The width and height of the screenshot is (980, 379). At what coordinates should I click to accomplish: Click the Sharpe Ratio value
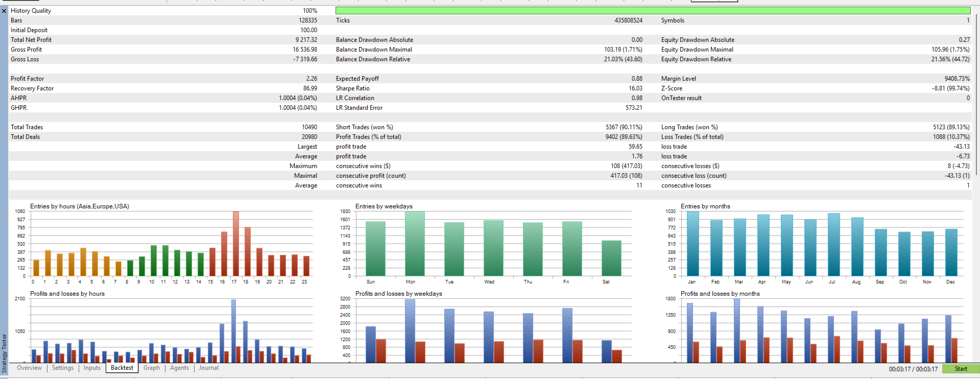pos(635,88)
